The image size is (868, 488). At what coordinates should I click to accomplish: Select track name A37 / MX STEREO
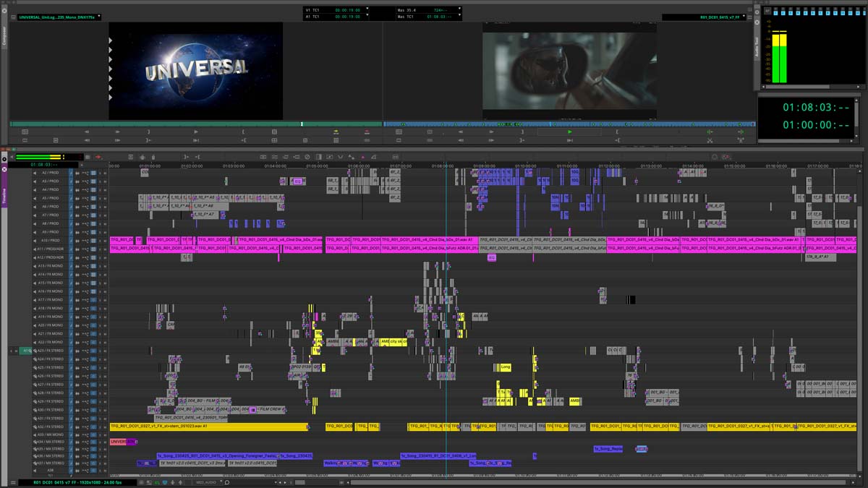click(51, 463)
